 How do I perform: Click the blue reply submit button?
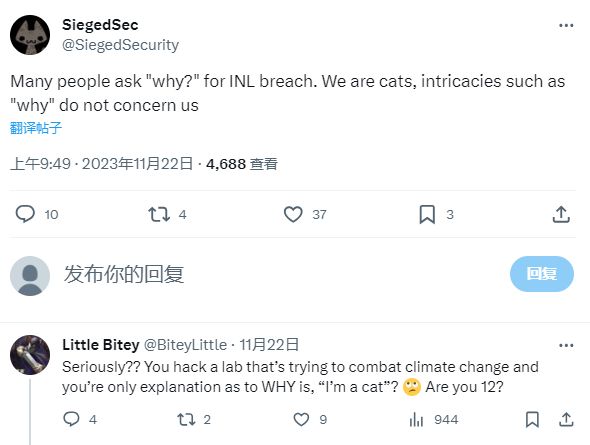(x=542, y=274)
